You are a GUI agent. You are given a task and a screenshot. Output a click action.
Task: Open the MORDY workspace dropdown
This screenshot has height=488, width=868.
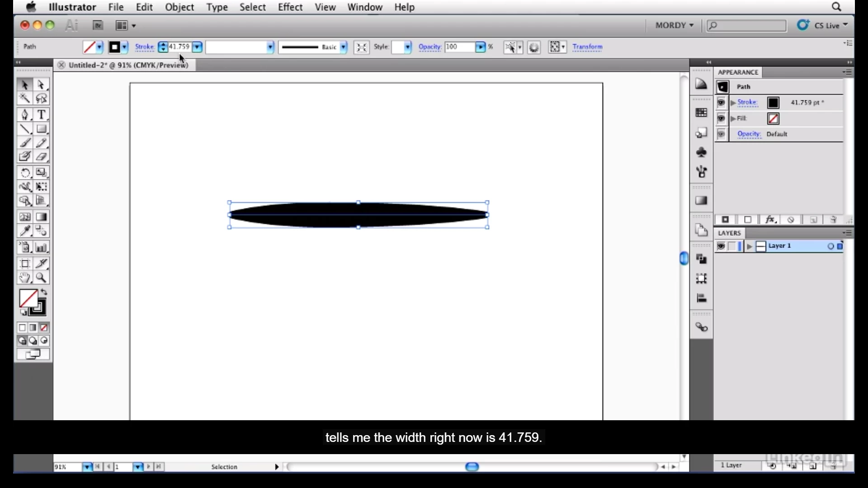674,25
